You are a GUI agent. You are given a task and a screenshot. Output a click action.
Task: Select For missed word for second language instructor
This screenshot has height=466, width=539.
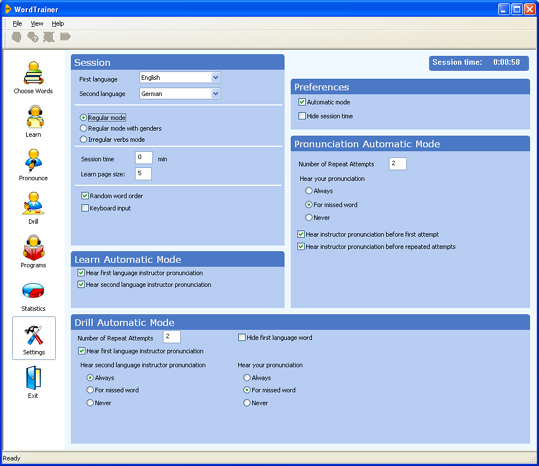(x=90, y=390)
